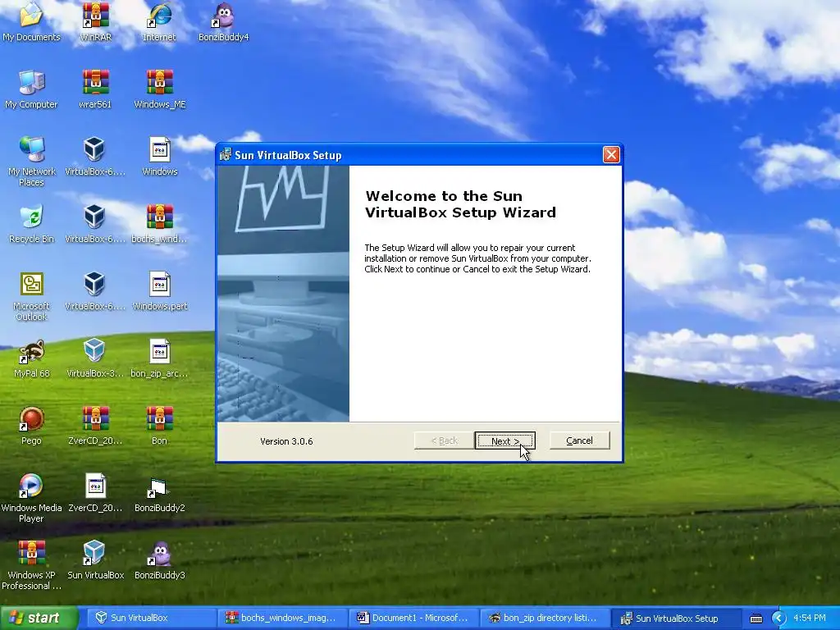Click the Welcome to the Sun VirtualBox heading
The height and width of the screenshot is (630, 840).
(x=460, y=204)
